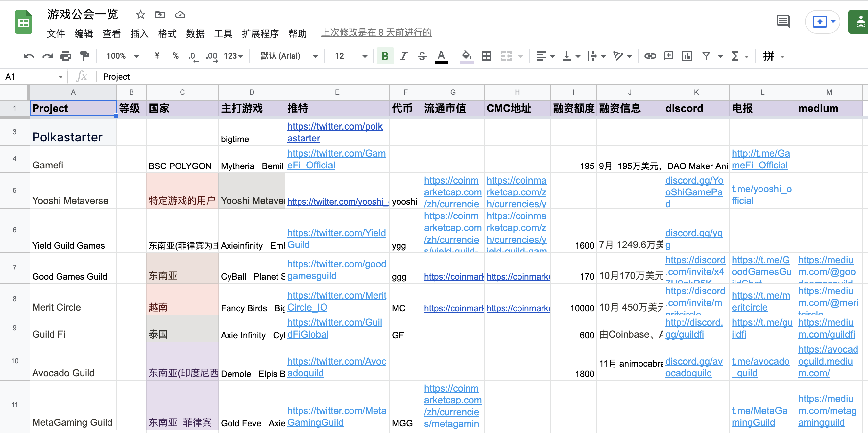Select the MGG token cell
The height and width of the screenshot is (433, 868).
(405, 405)
